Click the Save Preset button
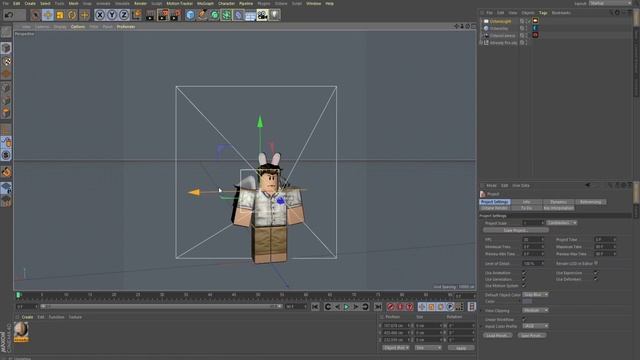Image resolution: width=640 pixels, height=360 pixels. 532,336
